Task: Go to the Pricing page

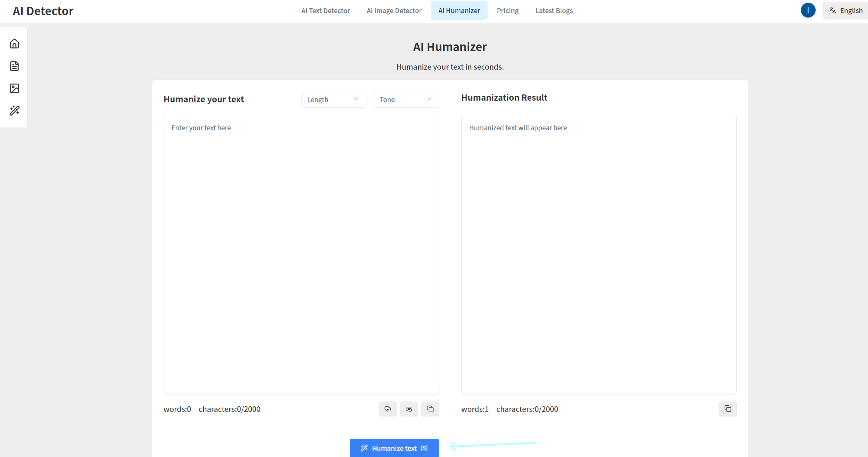Action: [507, 11]
